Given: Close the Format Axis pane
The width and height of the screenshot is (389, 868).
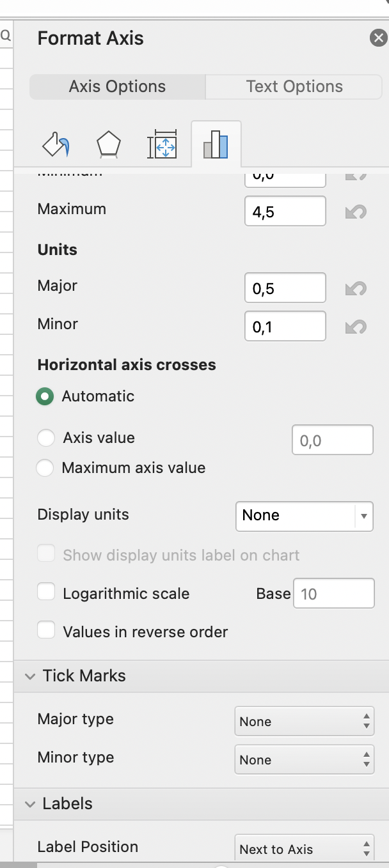Looking at the screenshot, I should 378,37.
